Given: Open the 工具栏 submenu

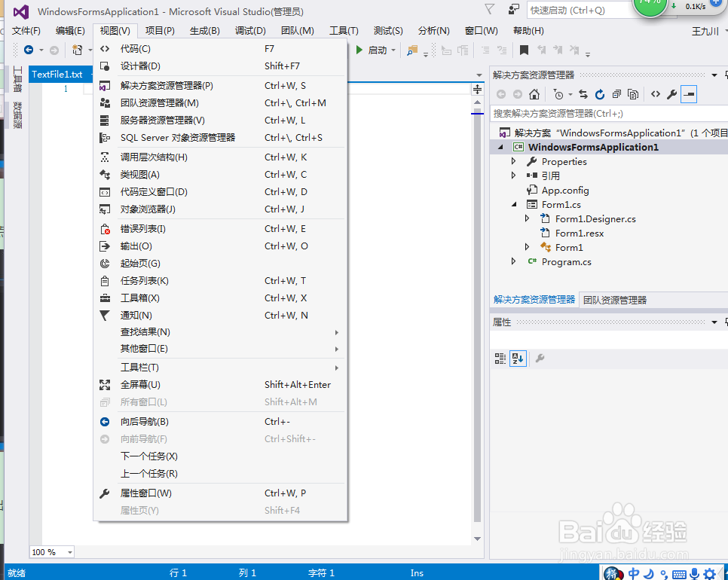Looking at the screenshot, I should click(x=221, y=368).
